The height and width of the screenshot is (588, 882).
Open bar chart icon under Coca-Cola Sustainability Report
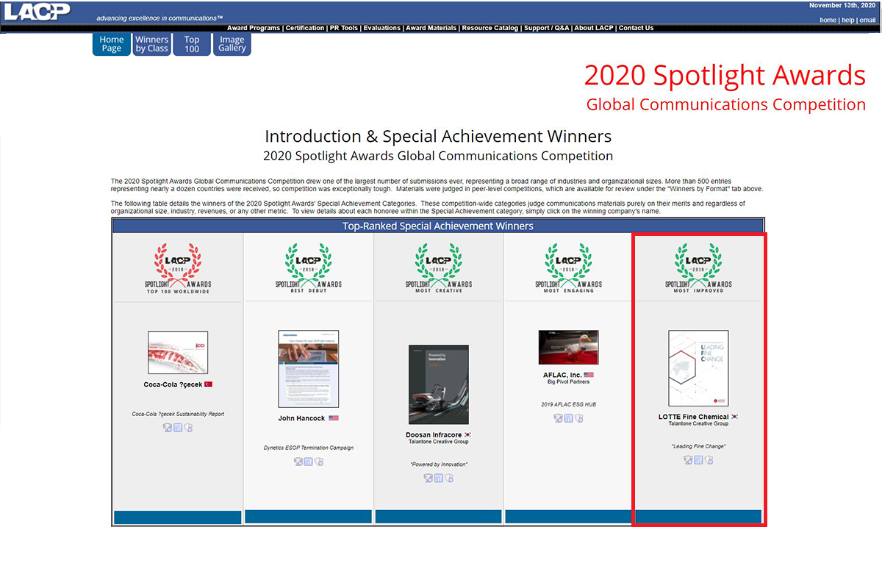[178, 428]
